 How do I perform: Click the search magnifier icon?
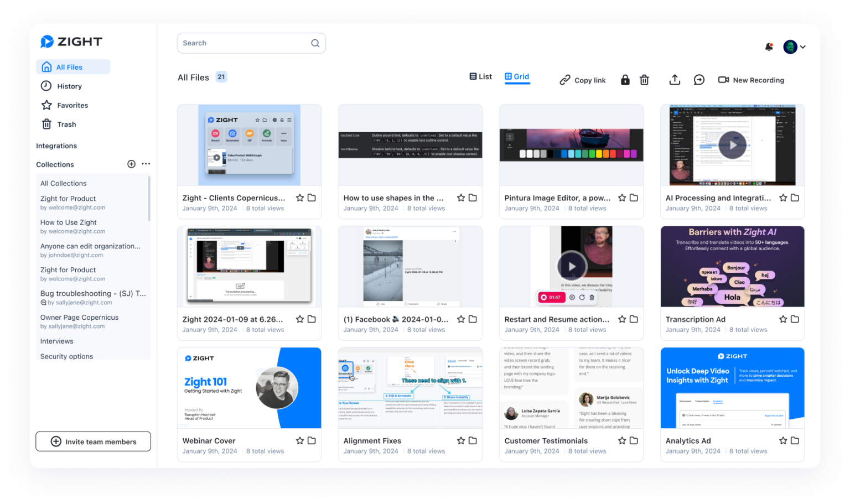click(x=315, y=43)
